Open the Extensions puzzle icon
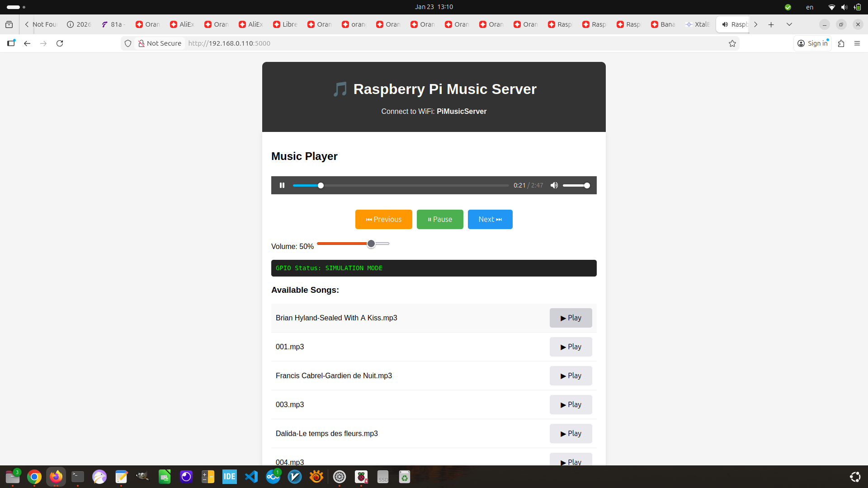 click(841, 43)
